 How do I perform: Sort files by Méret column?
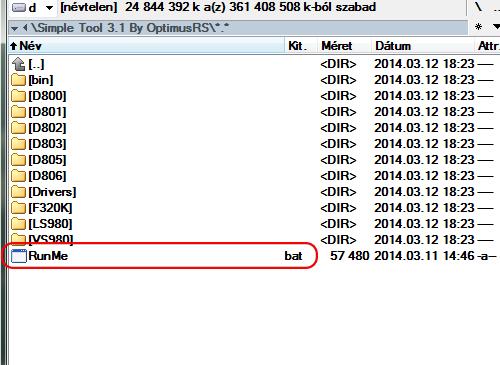point(344,46)
